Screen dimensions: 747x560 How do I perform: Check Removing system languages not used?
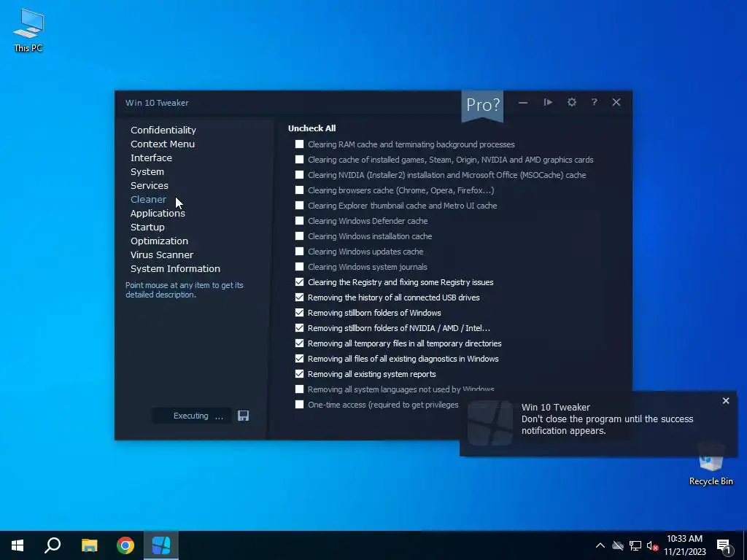(x=299, y=389)
